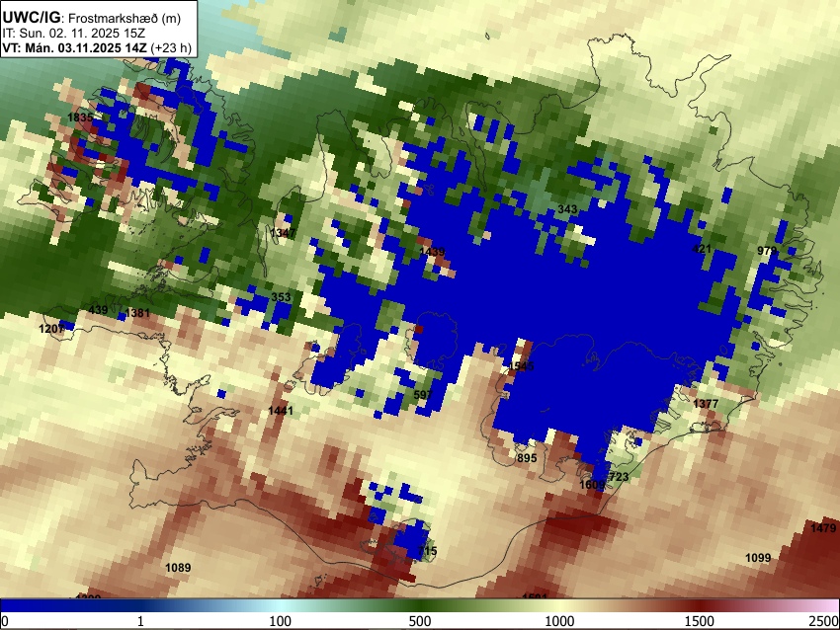Click the map value 723
The height and width of the screenshot is (630, 840).
pos(619,477)
